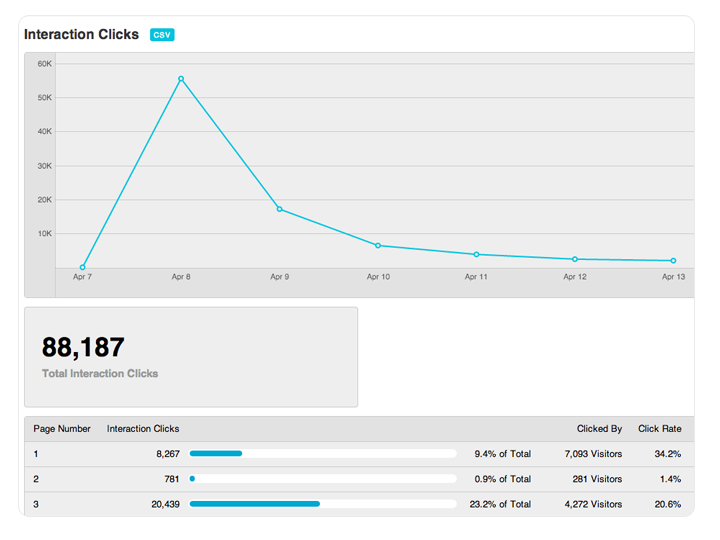Click the Page Number column header
Screen dimensions: 720x540
point(62,429)
